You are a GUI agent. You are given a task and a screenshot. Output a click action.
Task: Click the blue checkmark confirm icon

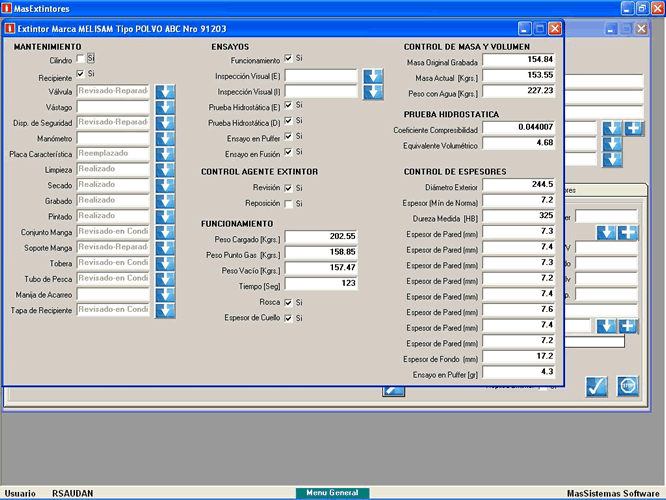point(597,386)
